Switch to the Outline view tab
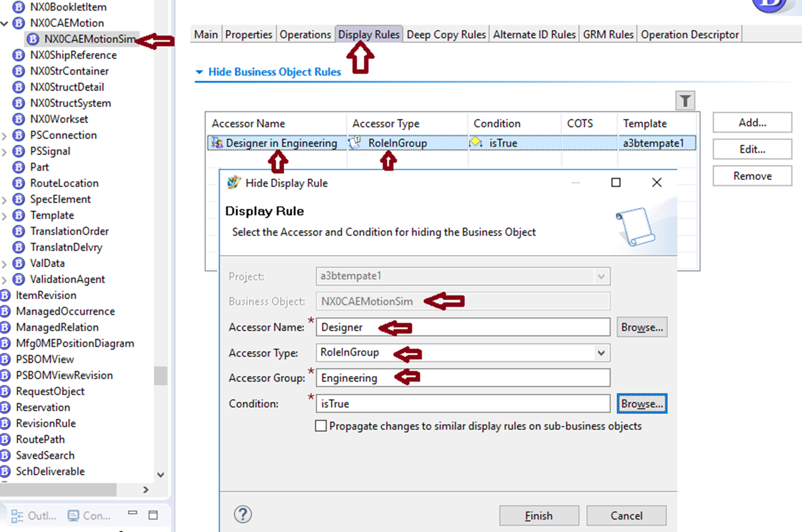The height and width of the screenshot is (532, 802). pyautogui.click(x=34, y=515)
